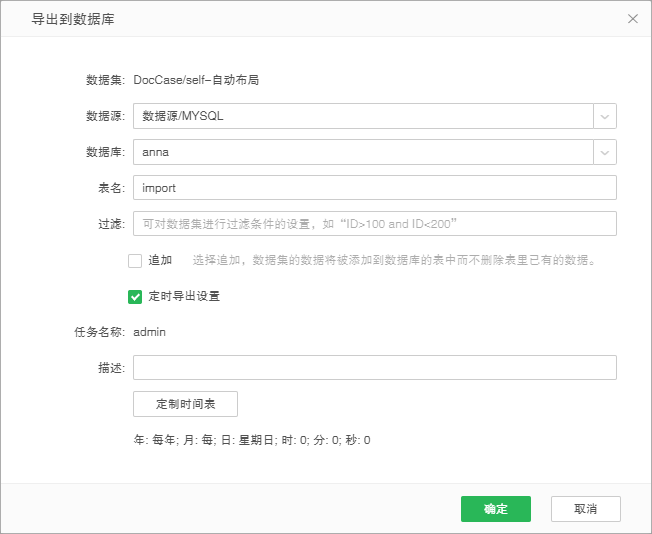
Task: Click the 表名 field containing import
Action: click(x=375, y=188)
